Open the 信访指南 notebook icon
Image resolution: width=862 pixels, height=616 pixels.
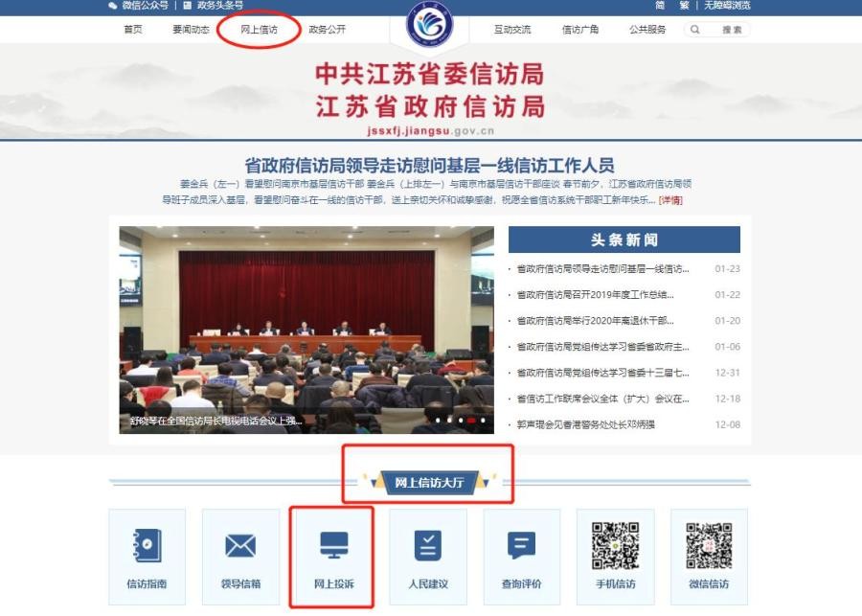pos(147,546)
